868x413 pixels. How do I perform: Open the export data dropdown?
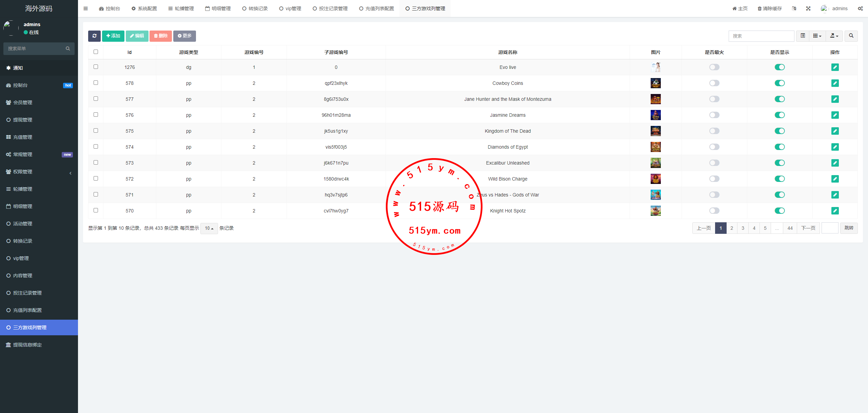tap(834, 36)
